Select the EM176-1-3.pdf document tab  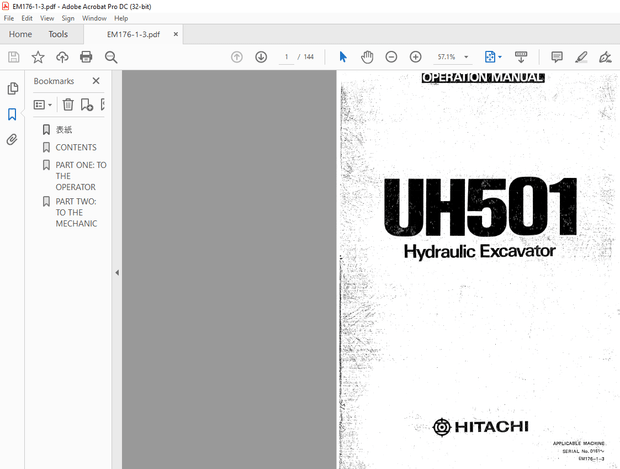[x=133, y=34]
